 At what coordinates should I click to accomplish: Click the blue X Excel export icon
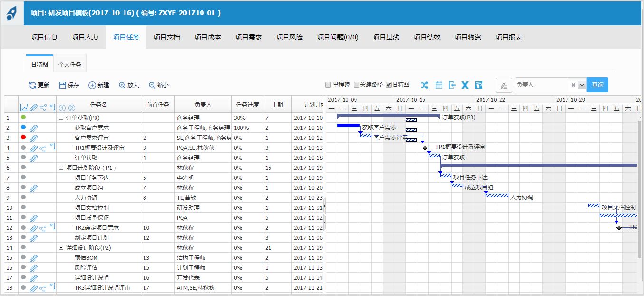(x=465, y=85)
